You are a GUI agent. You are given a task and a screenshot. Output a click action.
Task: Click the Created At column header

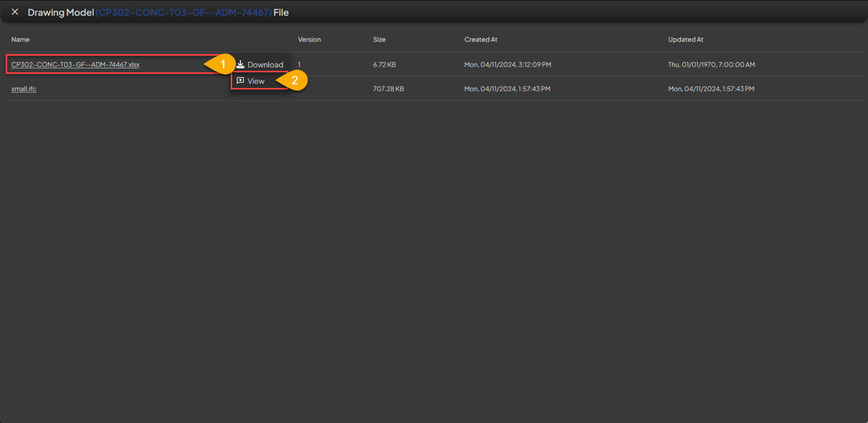coord(481,40)
